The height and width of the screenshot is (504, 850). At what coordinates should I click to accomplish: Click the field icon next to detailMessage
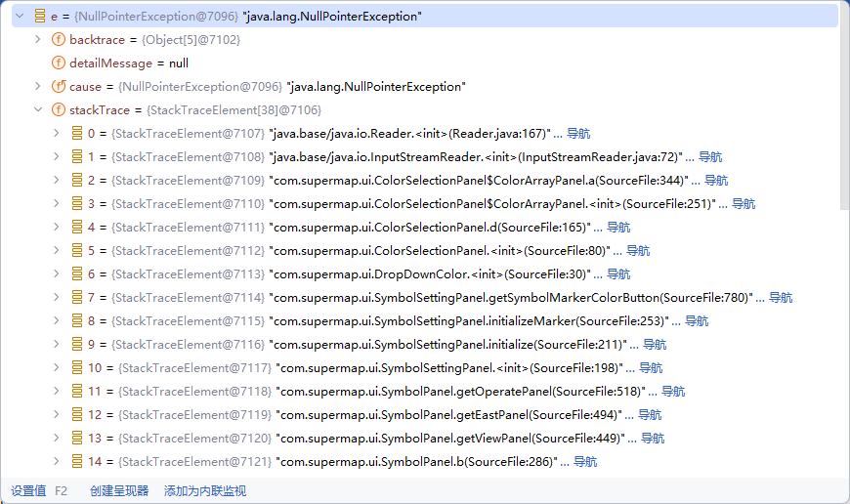(x=58, y=63)
